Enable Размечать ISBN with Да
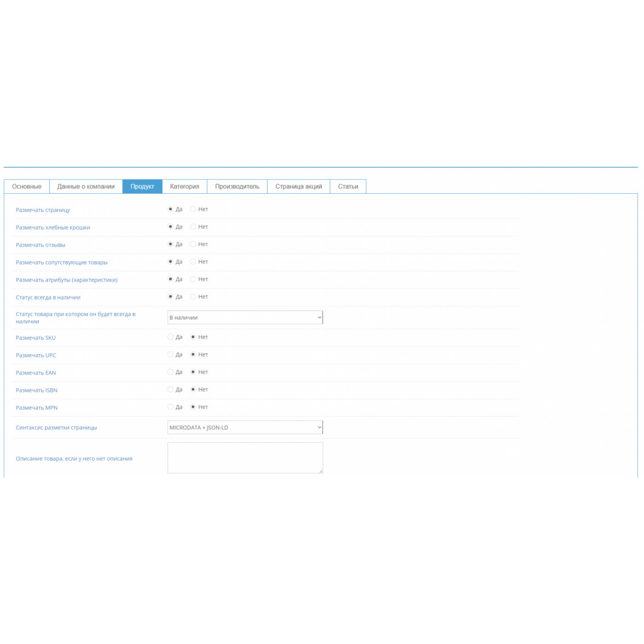This screenshot has height=644, width=644. point(171,390)
